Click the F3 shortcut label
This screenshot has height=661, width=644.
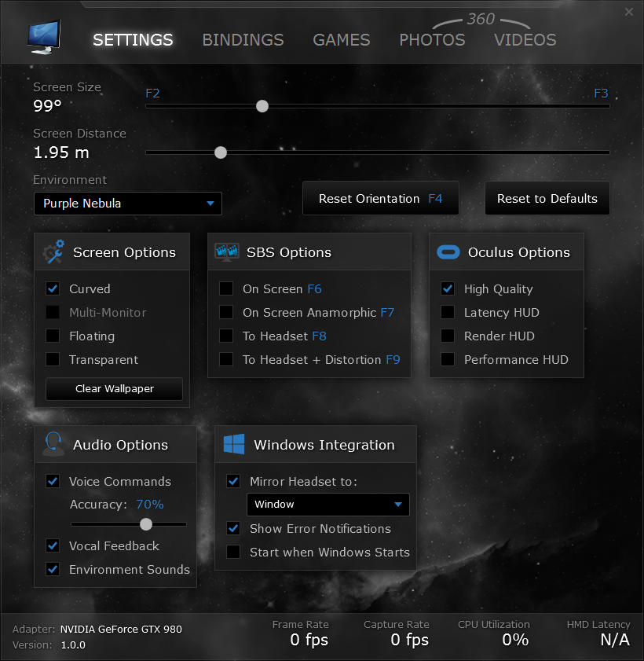[601, 94]
